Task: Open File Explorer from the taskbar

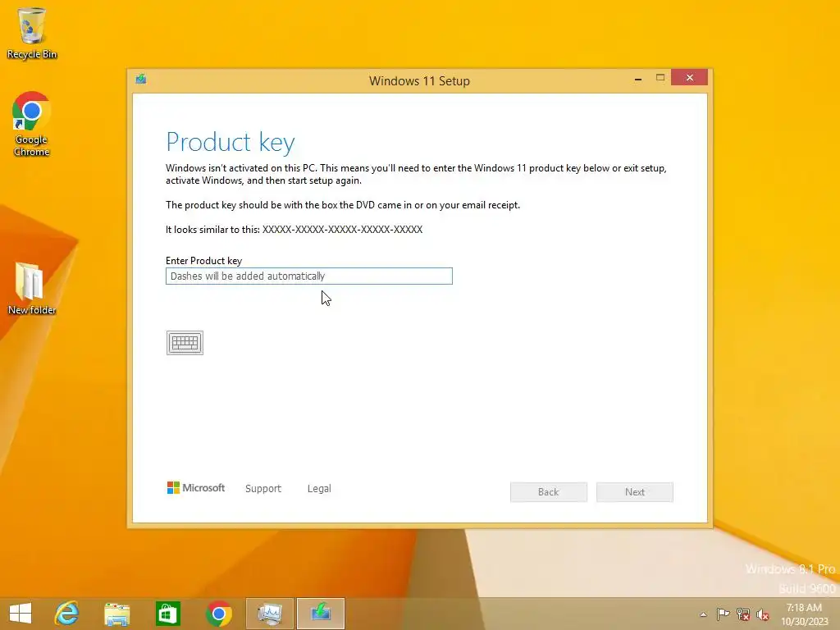Action: point(117,614)
